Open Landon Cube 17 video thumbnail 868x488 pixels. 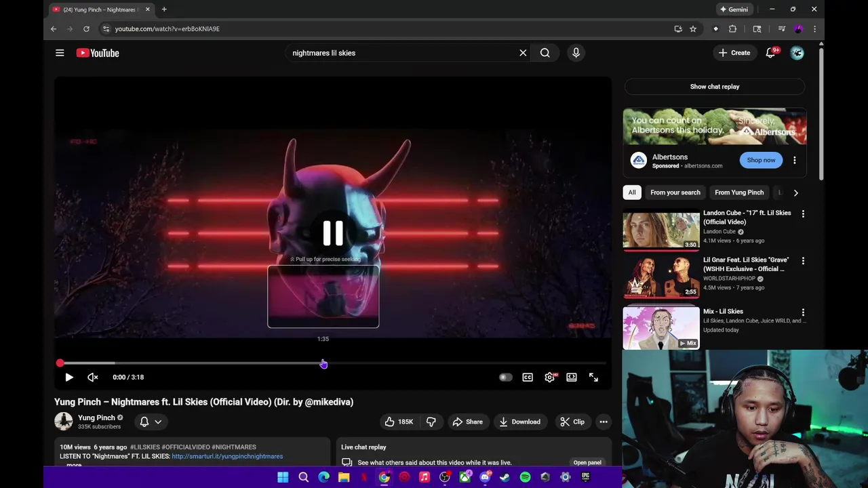tap(661, 231)
